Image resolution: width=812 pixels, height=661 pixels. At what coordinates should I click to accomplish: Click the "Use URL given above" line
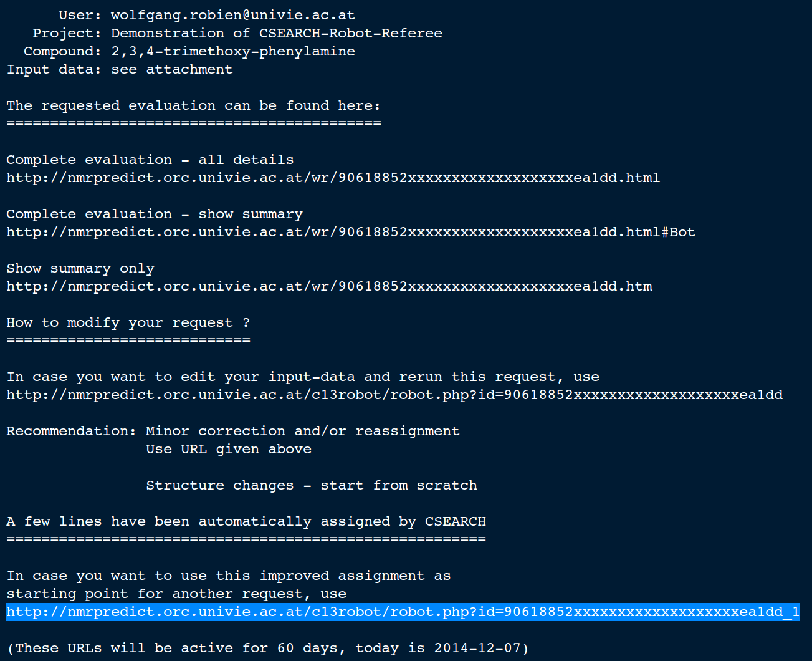[228, 449]
